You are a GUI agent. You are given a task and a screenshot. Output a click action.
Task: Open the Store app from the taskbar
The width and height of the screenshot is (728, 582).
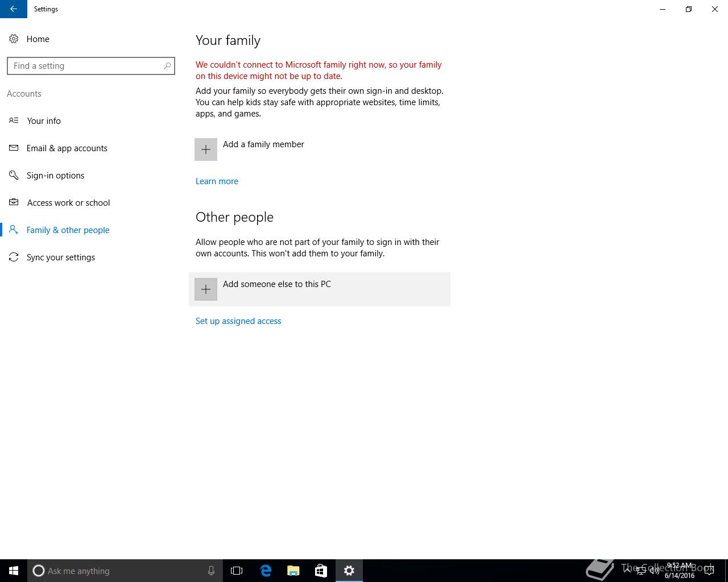tap(321, 571)
